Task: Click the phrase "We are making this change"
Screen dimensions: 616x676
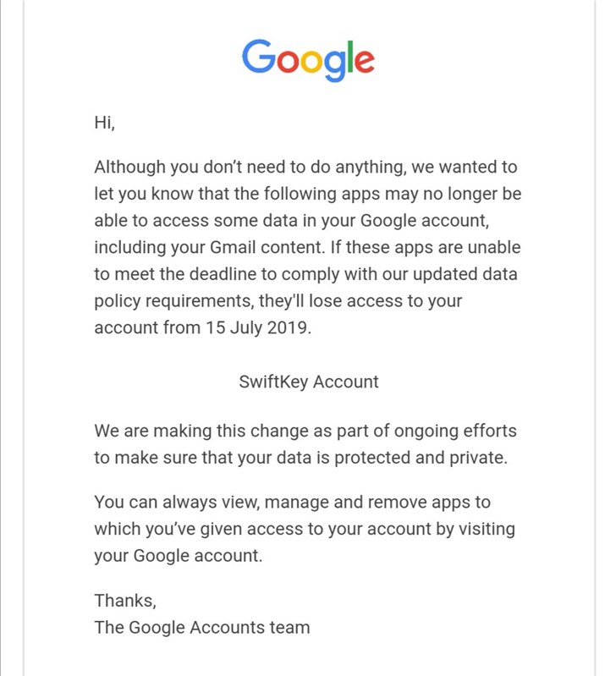Action: point(197,431)
